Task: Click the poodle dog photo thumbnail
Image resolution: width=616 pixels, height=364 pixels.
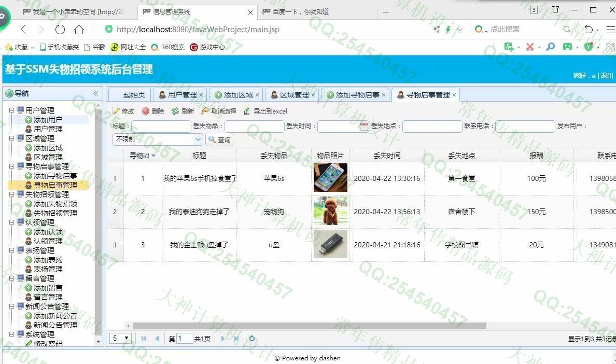Action: click(x=330, y=211)
